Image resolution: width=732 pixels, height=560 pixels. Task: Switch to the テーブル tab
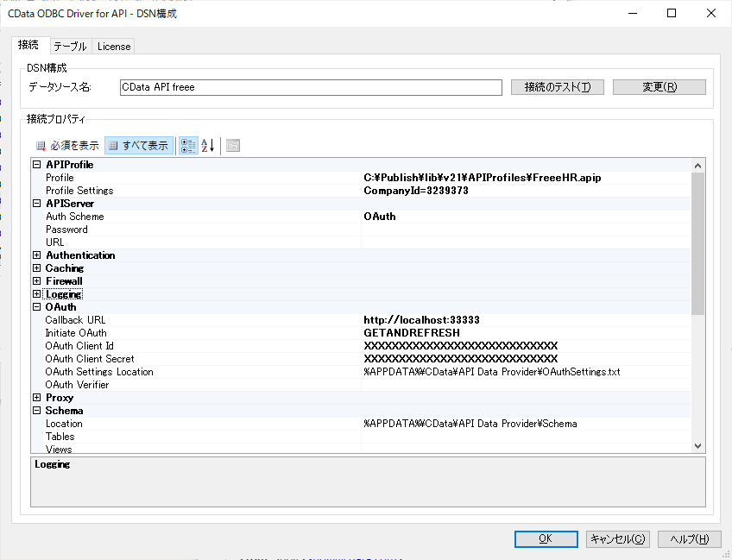70,47
